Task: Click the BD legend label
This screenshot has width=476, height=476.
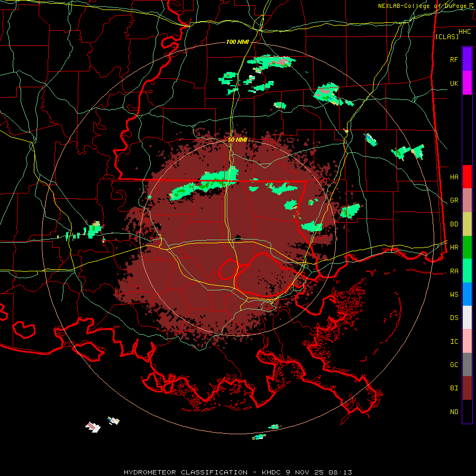Action: pos(454,224)
